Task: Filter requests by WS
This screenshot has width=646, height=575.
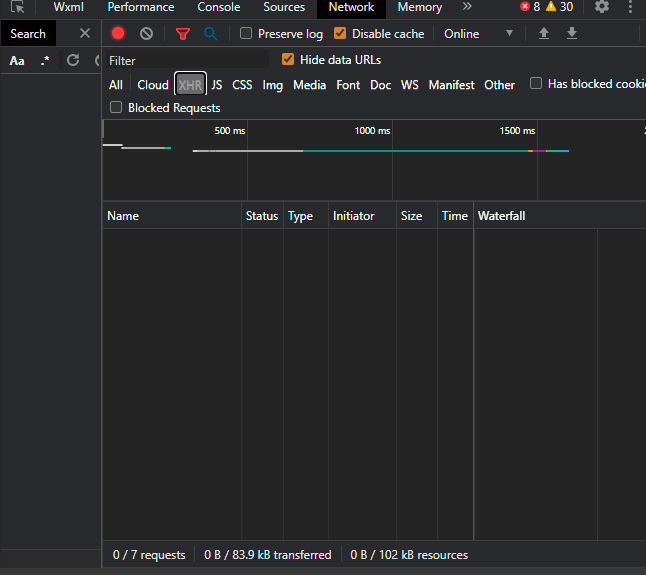Action: [410, 85]
